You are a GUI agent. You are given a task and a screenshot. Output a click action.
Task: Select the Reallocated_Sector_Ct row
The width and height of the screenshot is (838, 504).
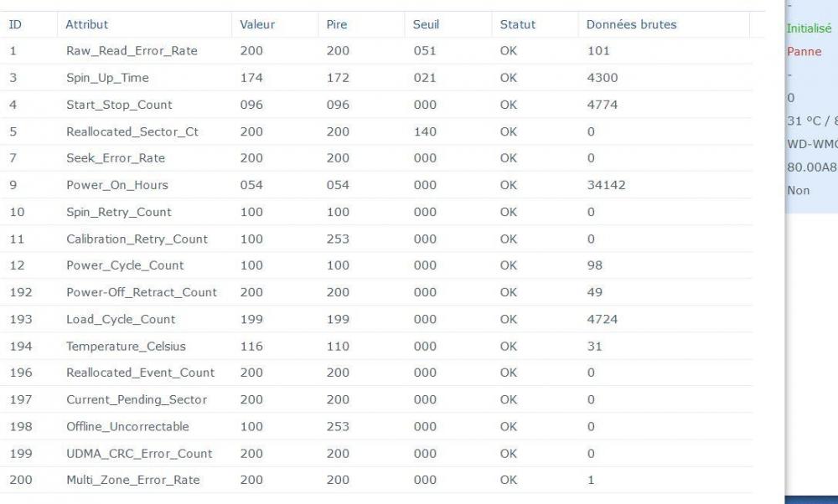[132, 131]
